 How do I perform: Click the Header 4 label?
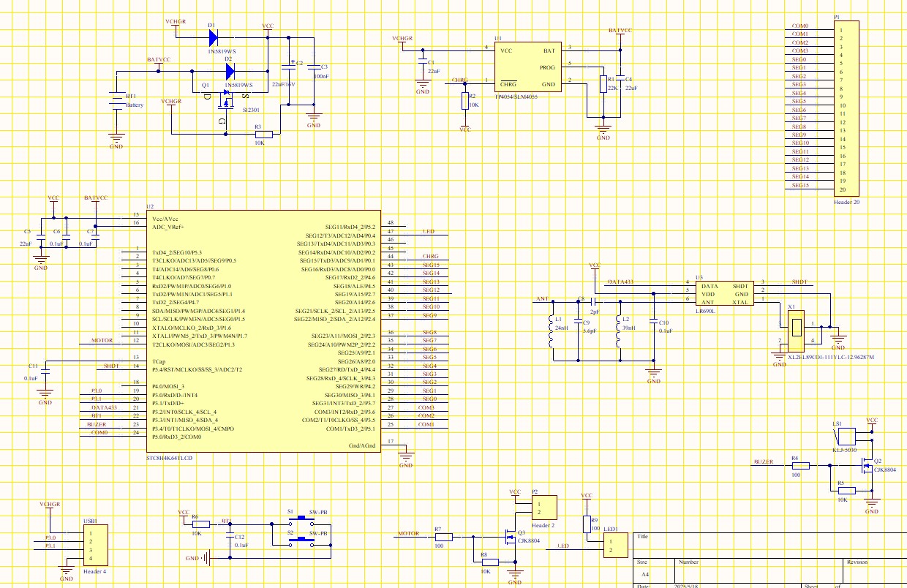94,571
